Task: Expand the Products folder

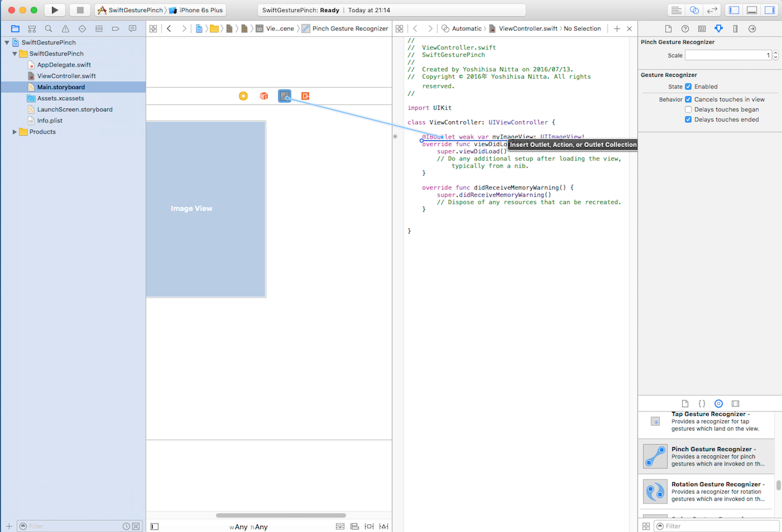Action: (x=15, y=132)
